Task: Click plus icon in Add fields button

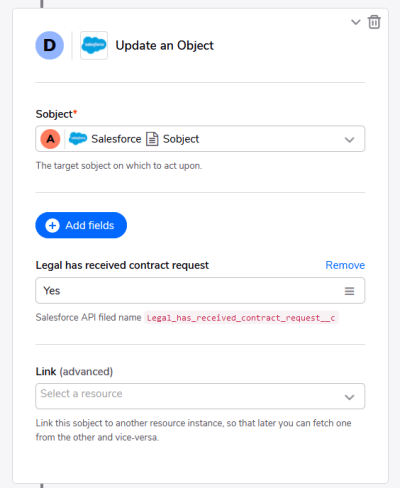Action: point(52,226)
